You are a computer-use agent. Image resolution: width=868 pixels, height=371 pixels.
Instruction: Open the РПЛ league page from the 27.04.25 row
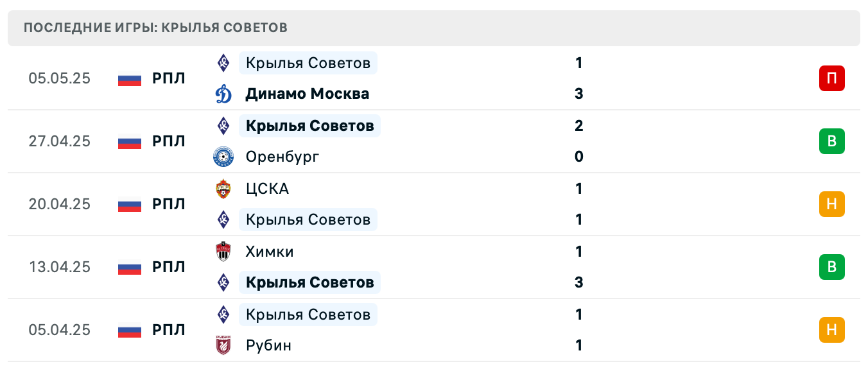click(x=169, y=141)
